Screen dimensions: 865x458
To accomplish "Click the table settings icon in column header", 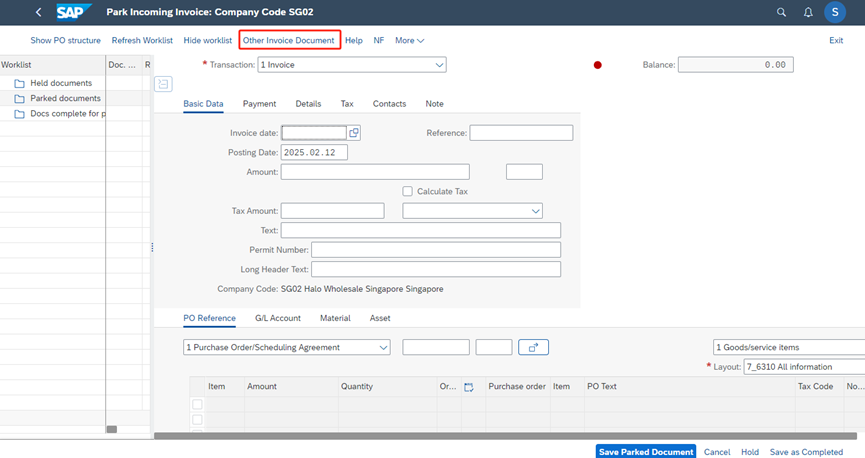I will 468,386.
